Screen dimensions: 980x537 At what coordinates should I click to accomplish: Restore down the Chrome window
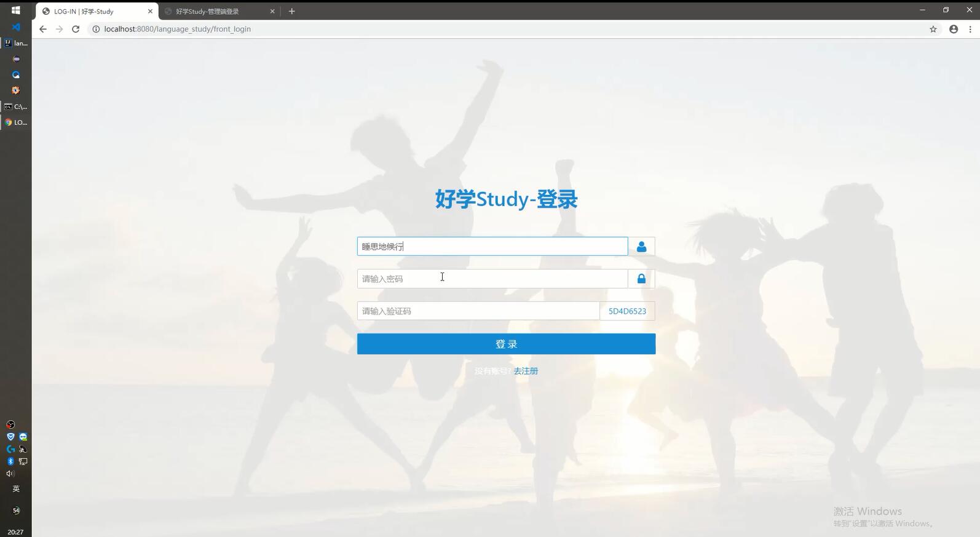click(x=946, y=10)
